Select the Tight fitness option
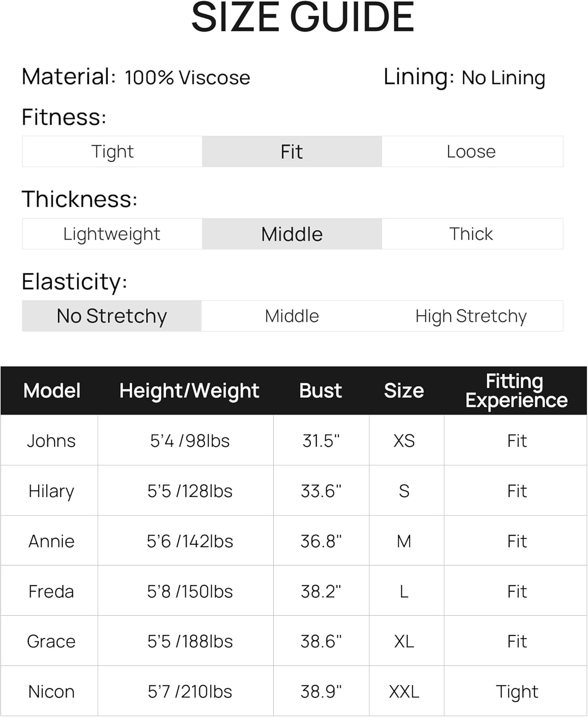588x717 pixels. coord(112,152)
